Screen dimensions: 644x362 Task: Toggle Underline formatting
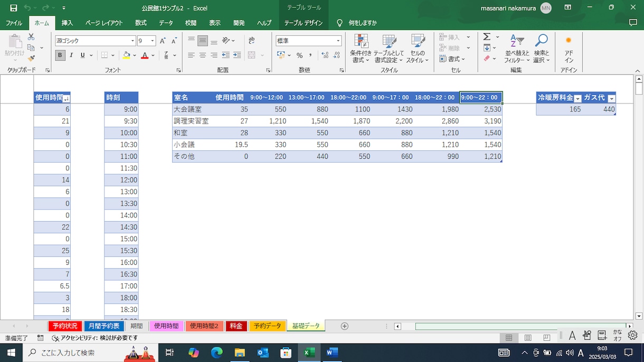point(83,55)
